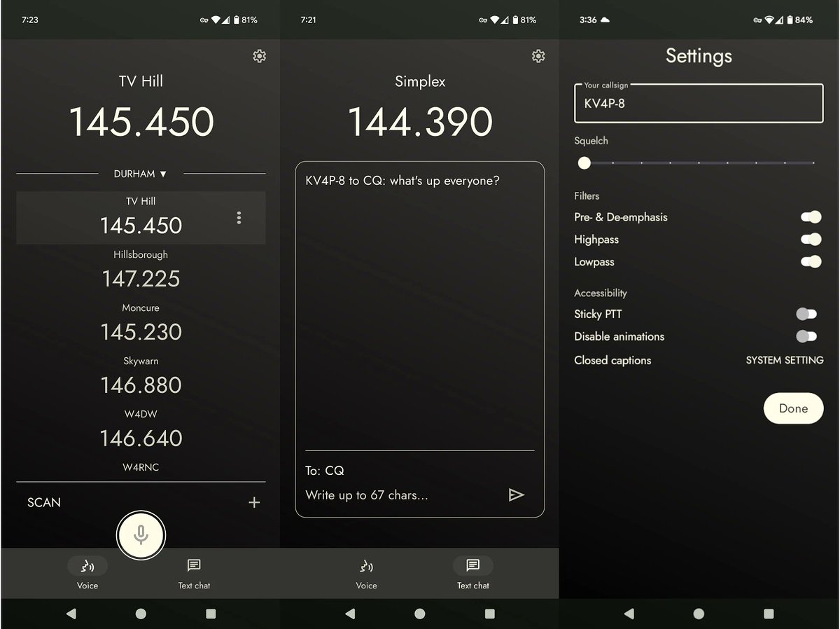
Task: Toggle the Lowpass filter switch
Action: coord(811,262)
